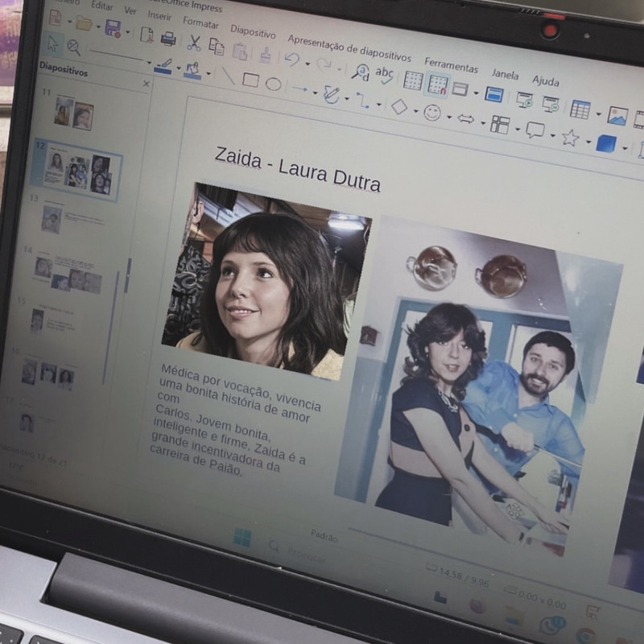Expand the Basic Shapes dropdown arrow
This screenshot has height=644, width=644.
click(x=415, y=111)
